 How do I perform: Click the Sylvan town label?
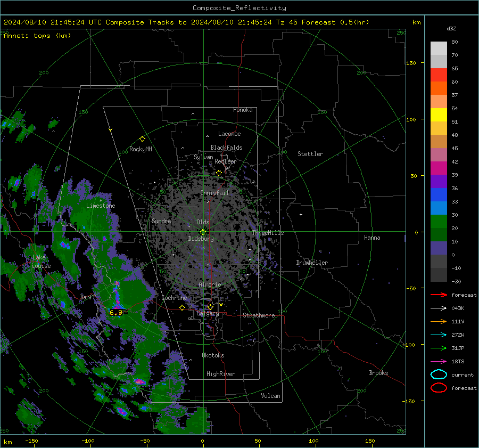[x=203, y=157]
